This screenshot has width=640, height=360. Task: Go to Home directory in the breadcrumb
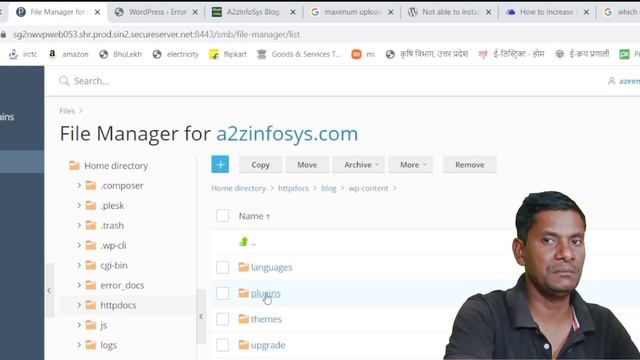coord(238,188)
